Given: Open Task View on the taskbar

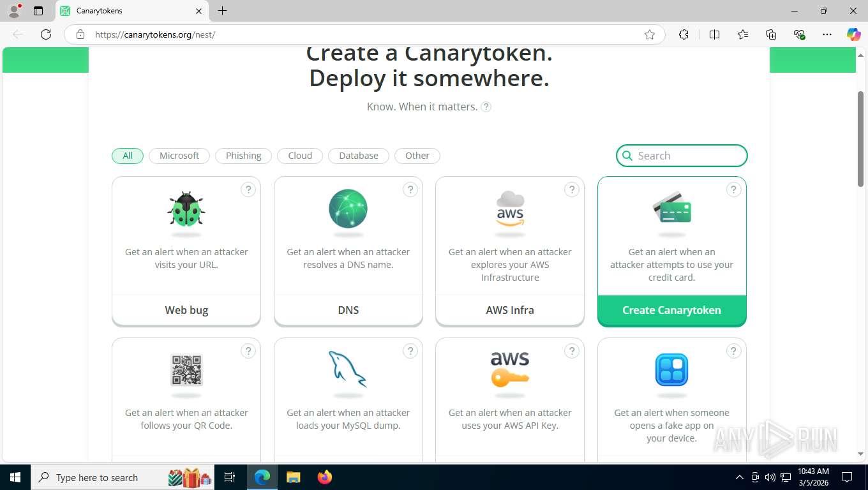Looking at the screenshot, I should tap(230, 477).
